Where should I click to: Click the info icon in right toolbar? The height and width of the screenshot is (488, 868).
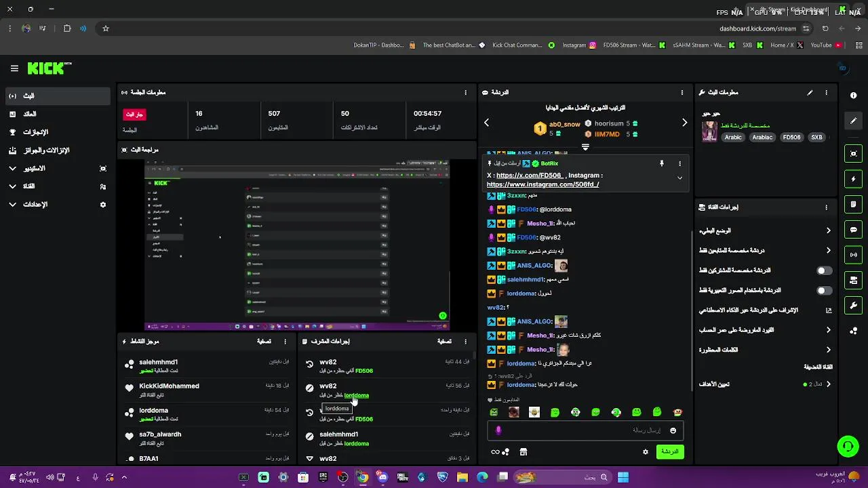point(854,96)
